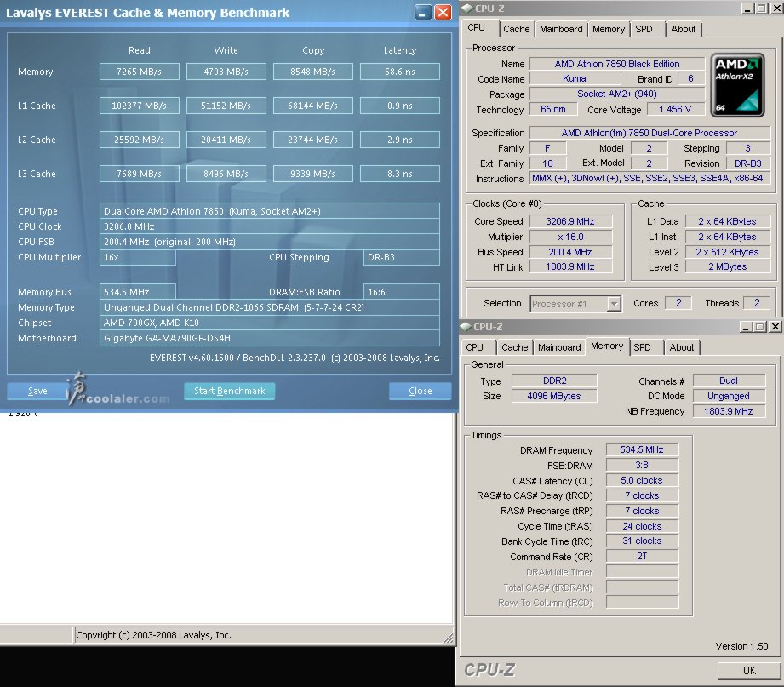Open the Processor #1 selection dropdown
Viewport: 784px width, 687px height.
[x=614, y=304]
